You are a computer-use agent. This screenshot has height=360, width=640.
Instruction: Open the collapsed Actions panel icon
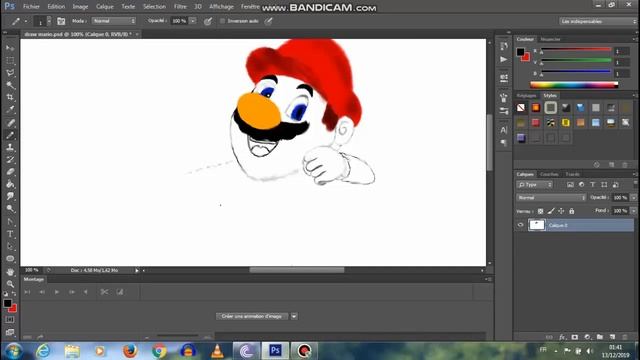504,60
